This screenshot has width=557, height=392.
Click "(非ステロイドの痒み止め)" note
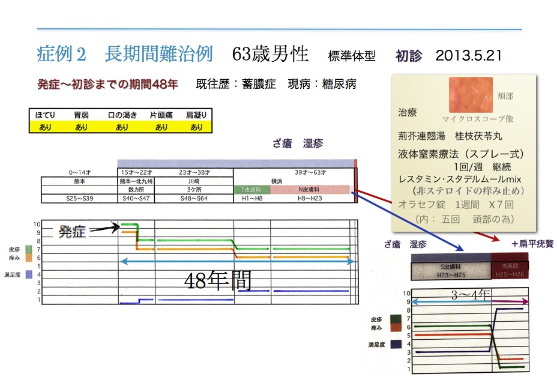[x=469, y=191]
